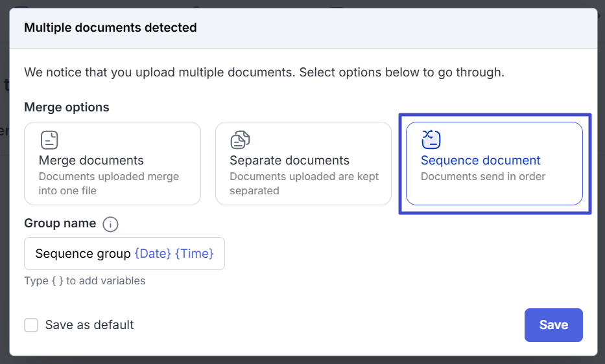Screen dimensions: 605x364
Task: Click "Documents uploaded are kept separated" description
Action: [303, 183]
